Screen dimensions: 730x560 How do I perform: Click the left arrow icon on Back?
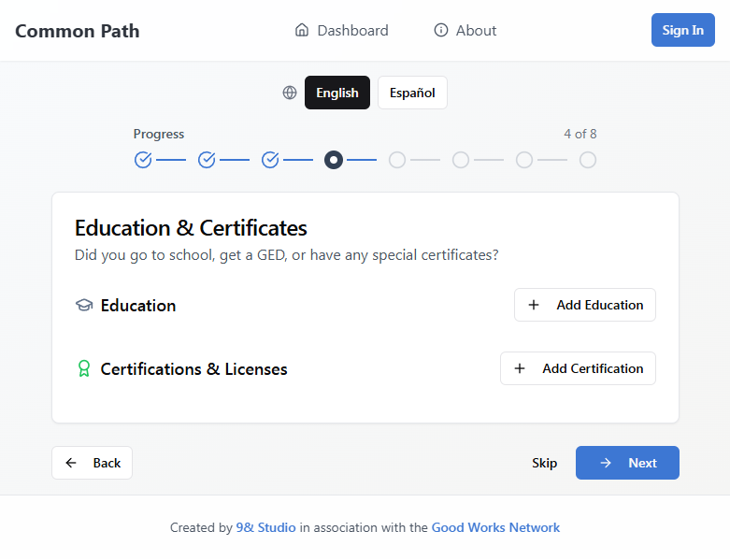(71, 463)
